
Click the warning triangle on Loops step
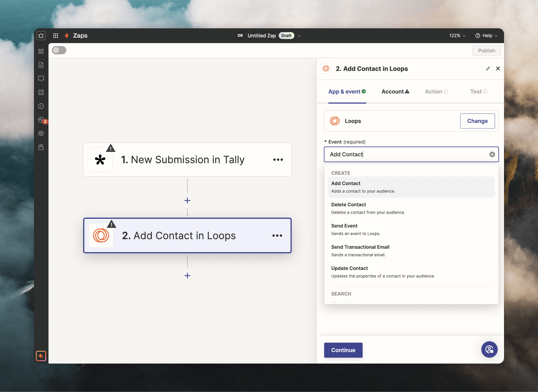tap(111, 224)
